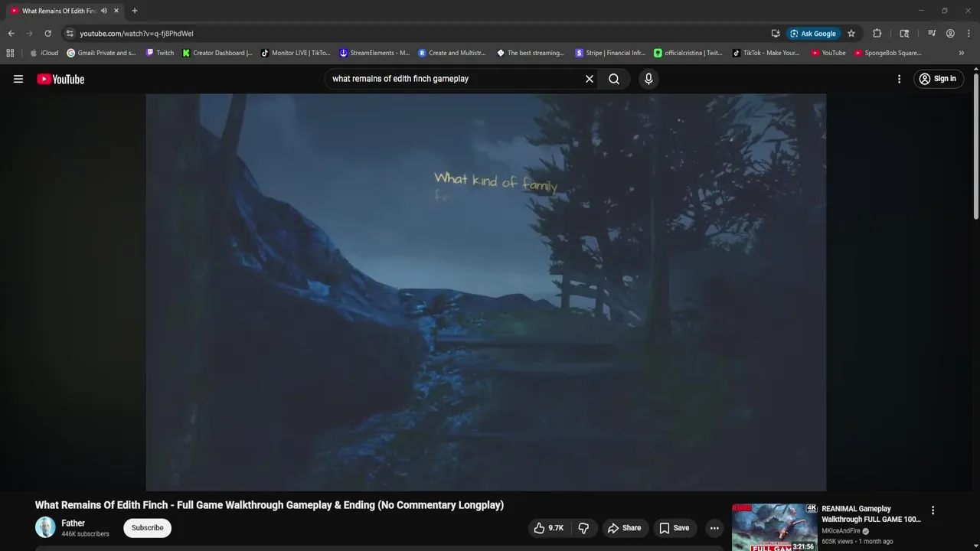Viewport: 980px width, 551px height.
Task: Click the video title text
Action: point(269,505)
